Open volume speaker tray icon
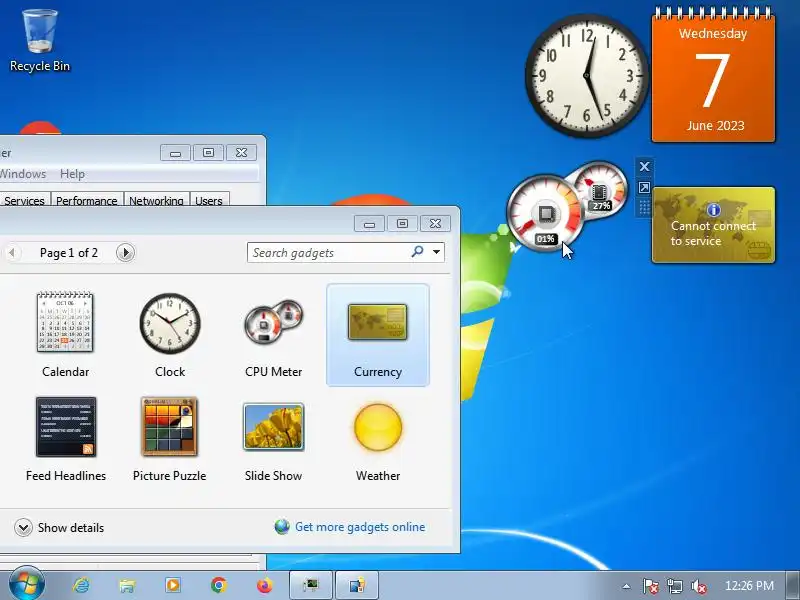Screen dimensions: 800x600 [x=698, y=586]
